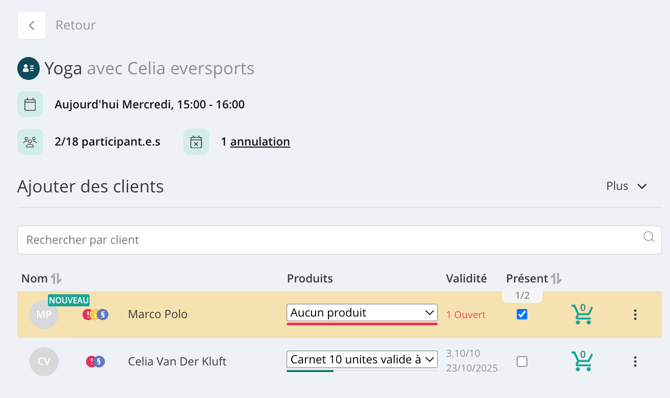Mark Celia Van Der Kluft as present
This screenshot has width=670, height=398.
click(522, 361)
